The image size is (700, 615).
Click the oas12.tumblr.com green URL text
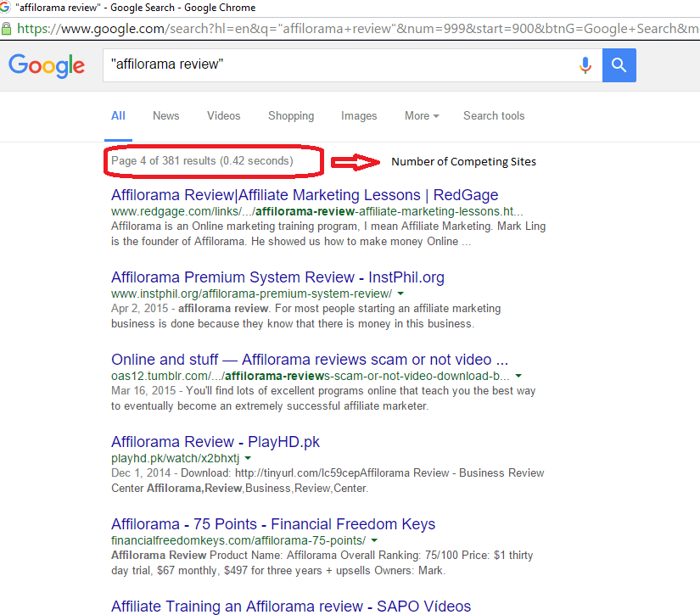[311, 376]
